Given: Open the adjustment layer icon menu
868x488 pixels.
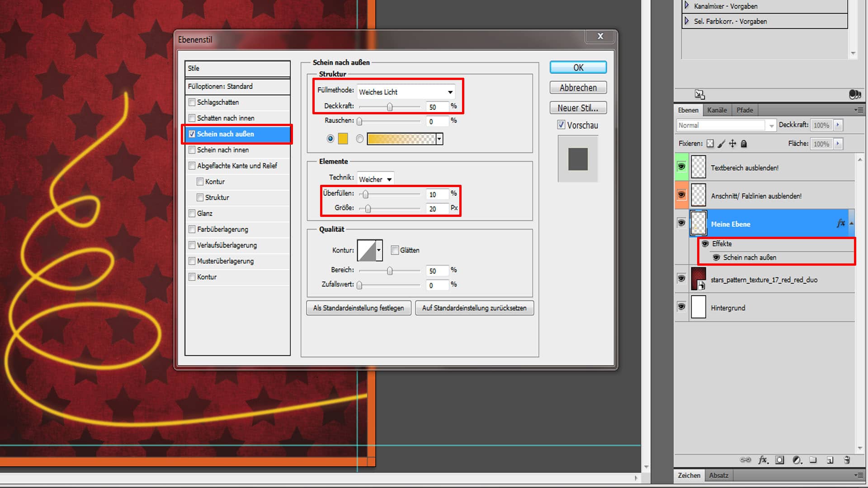Looking at the screenshot, I should (797, 460).
